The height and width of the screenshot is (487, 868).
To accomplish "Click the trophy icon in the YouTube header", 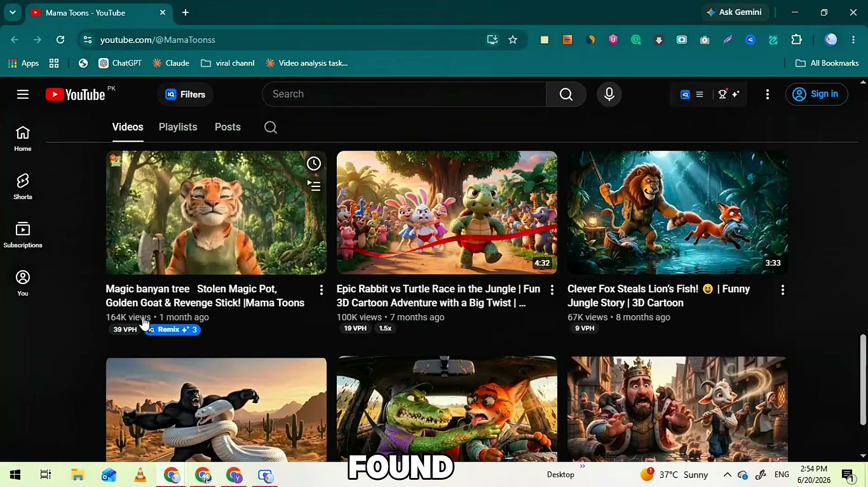I will point(722,94).
